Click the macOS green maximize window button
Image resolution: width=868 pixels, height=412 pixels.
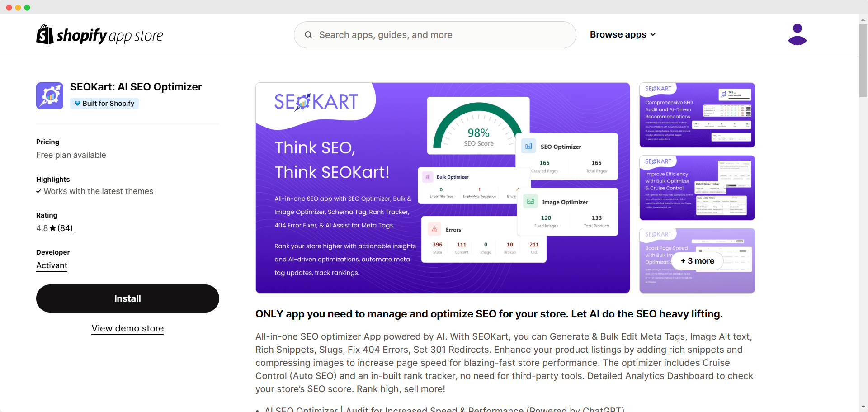coord(27,8)
